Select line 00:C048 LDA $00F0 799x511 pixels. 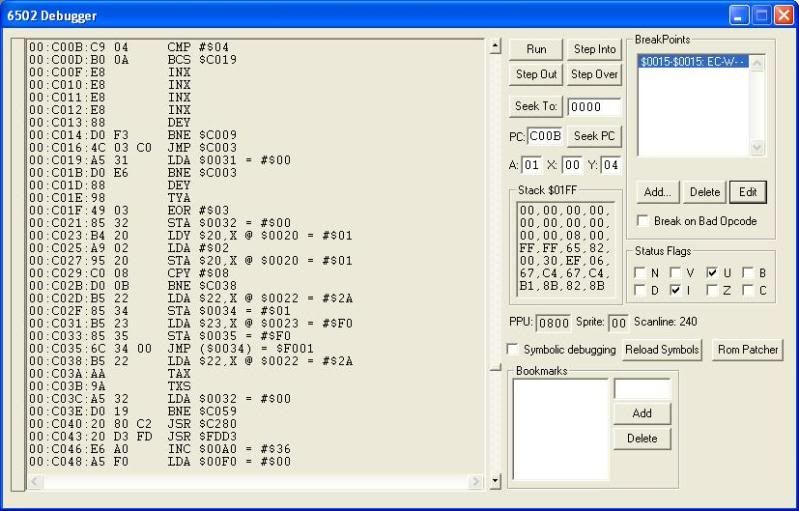(160, 462)
